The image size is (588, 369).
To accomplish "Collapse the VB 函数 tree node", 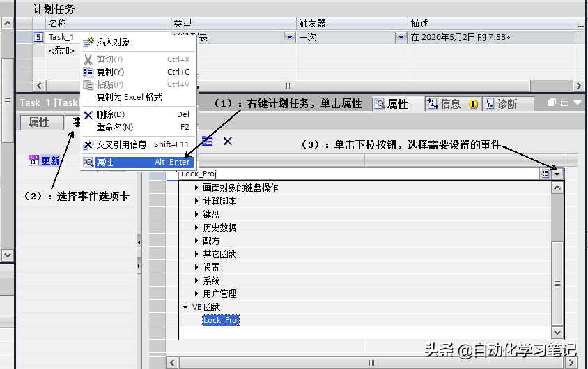I will click(185, 307).
